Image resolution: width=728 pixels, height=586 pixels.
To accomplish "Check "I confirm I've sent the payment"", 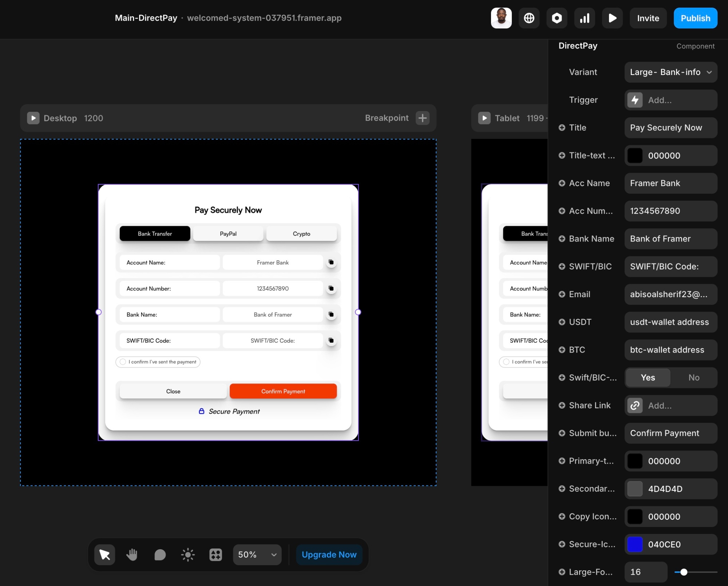I will (x=123, y=362).
